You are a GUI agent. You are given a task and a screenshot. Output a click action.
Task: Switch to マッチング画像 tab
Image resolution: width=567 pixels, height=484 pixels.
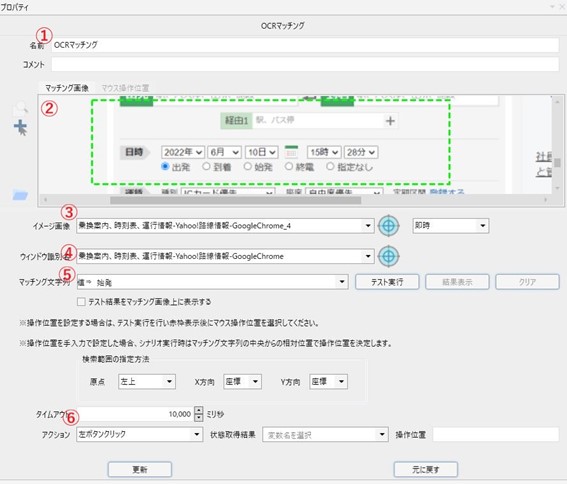(x=67, y=88)
